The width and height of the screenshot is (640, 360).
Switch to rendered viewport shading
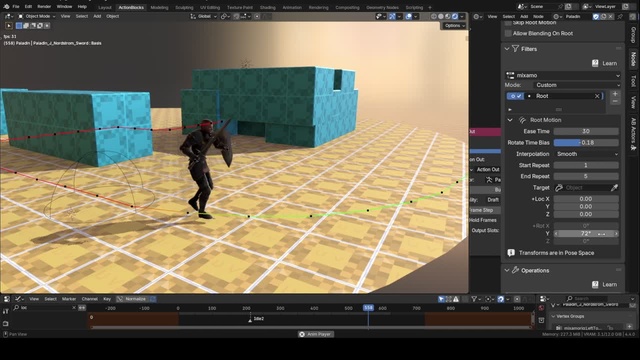click(455, 16)
